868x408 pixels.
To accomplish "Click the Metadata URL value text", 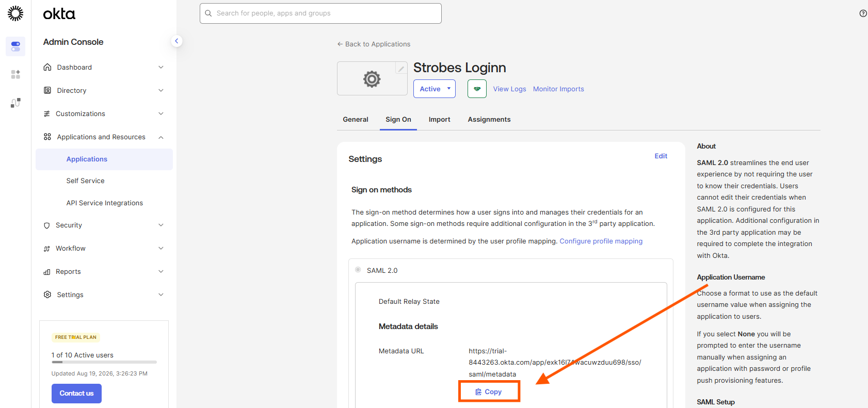I will [x=555, y=363].
